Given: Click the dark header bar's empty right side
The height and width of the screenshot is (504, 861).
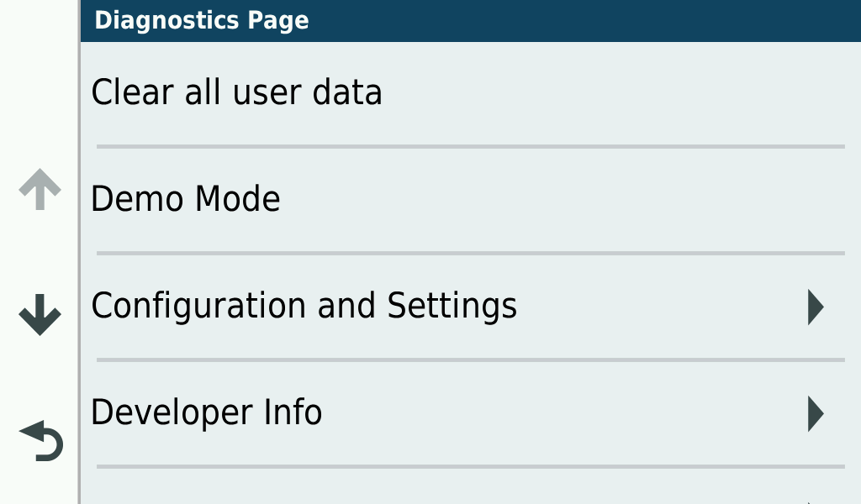Looking at the screenshot, I should (589, 20).
